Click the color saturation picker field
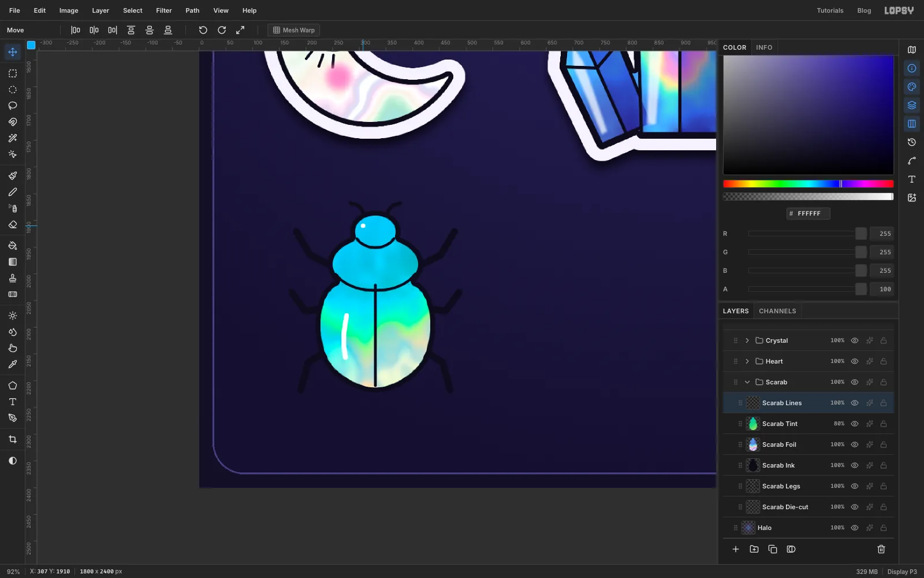The image size is (924, 578). [808, 115]
